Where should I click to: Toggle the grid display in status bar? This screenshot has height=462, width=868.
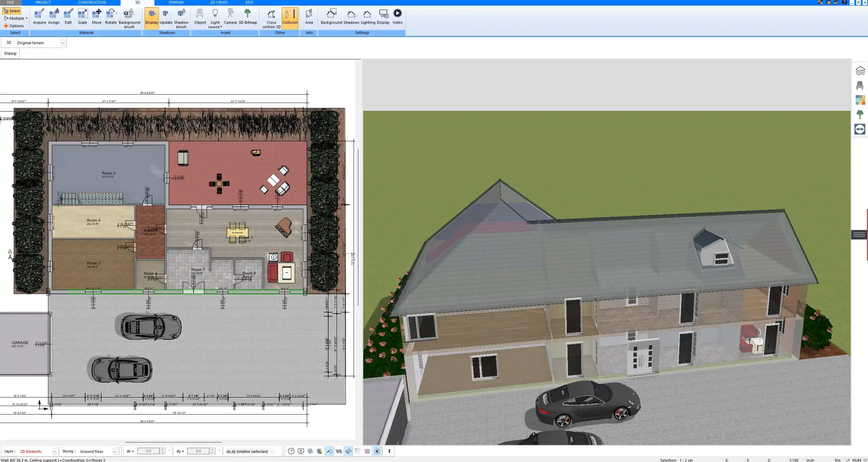(x=367, y=451)
